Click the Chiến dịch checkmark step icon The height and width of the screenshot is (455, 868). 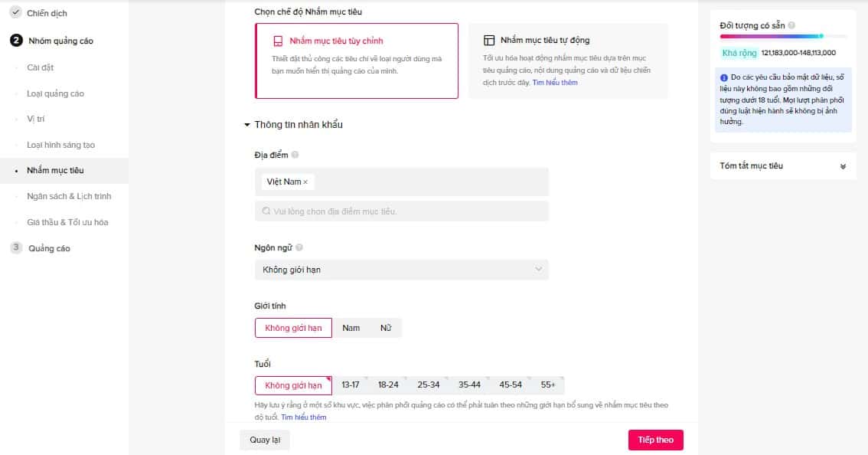(15, 13)
